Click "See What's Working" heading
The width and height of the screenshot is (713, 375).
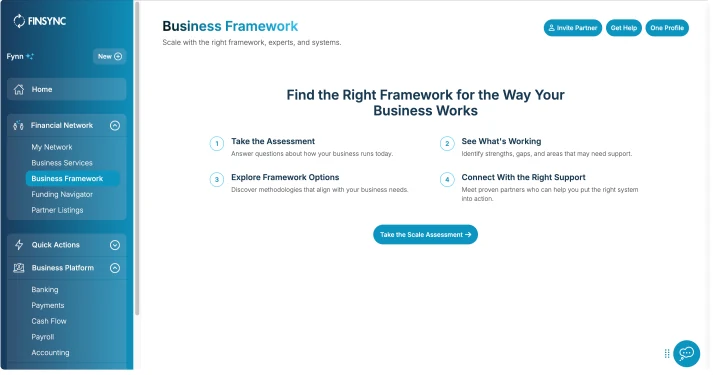(501, 141)
